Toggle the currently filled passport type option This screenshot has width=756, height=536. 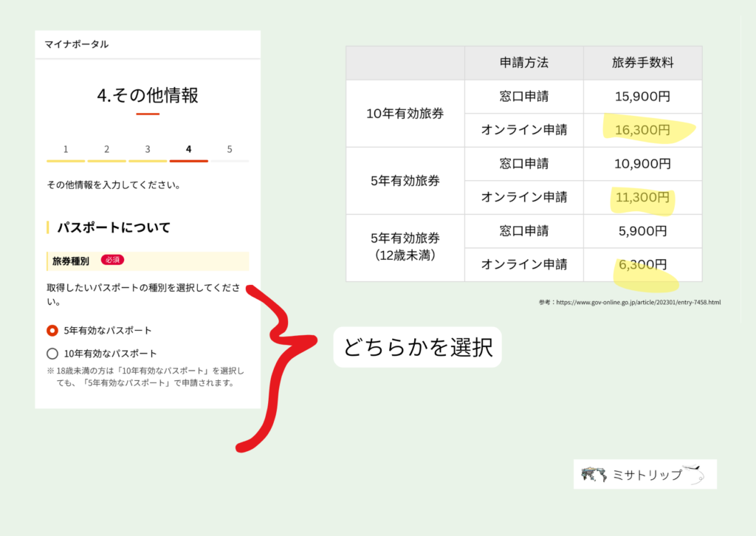pyautogui.click(x=51, y=331)
